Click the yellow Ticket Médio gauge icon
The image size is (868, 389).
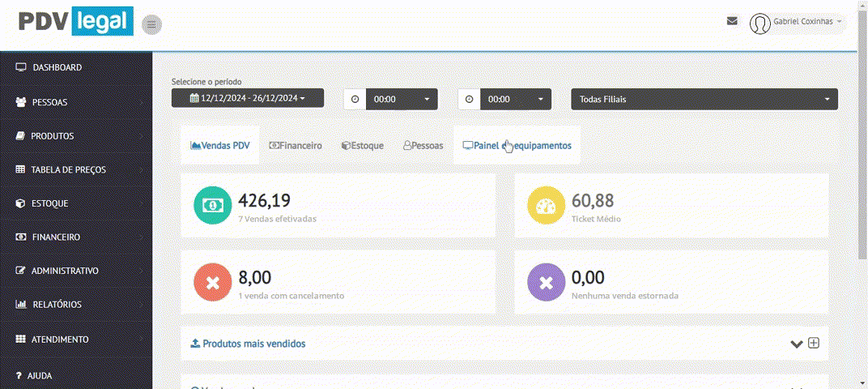[x=545, y=205]
